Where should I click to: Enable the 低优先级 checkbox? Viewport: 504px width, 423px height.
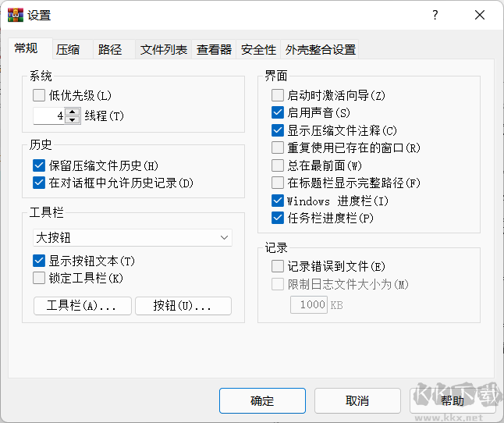tap(40, 96)
